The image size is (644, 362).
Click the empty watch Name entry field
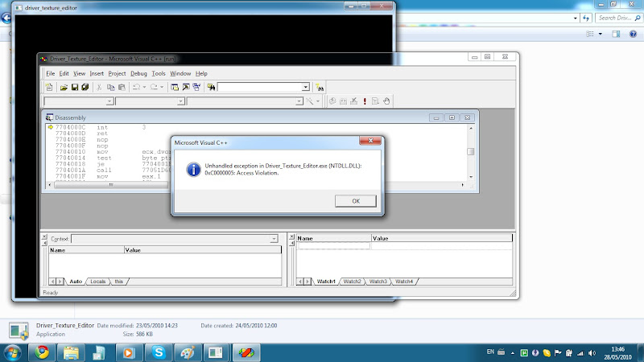click(x=333, y=246)
